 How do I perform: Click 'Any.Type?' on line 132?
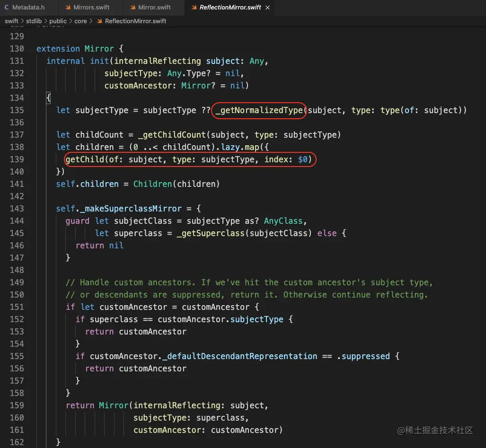click(x=189, y=73)
